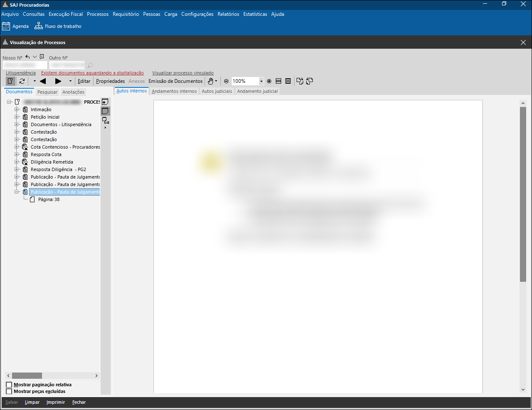Select the hand pan tool

pos(211,81)
